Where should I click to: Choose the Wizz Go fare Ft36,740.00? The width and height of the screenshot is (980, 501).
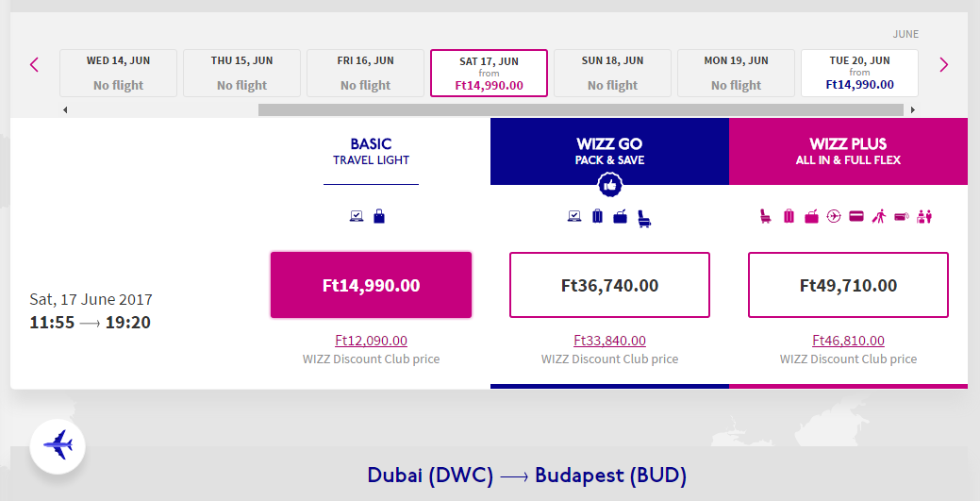609,285
